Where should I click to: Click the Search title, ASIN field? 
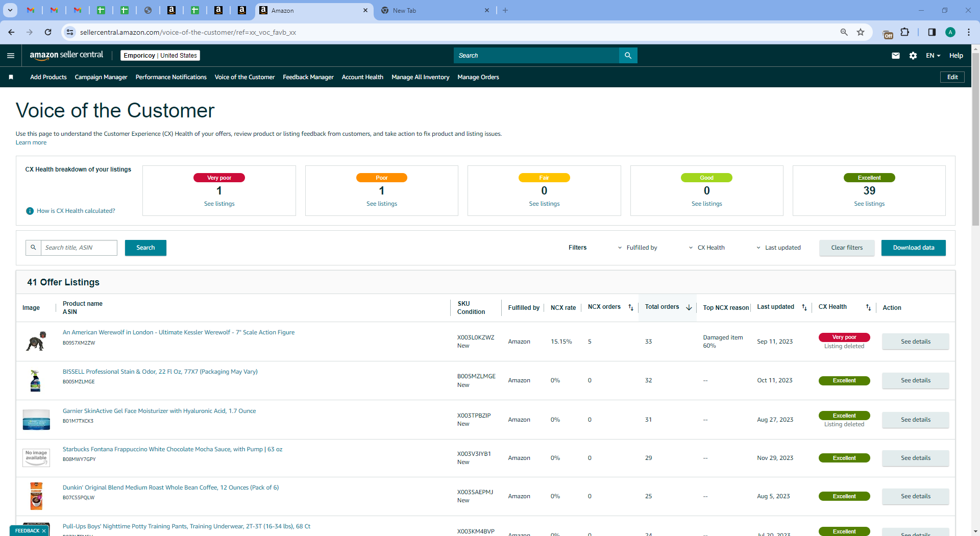79,248
